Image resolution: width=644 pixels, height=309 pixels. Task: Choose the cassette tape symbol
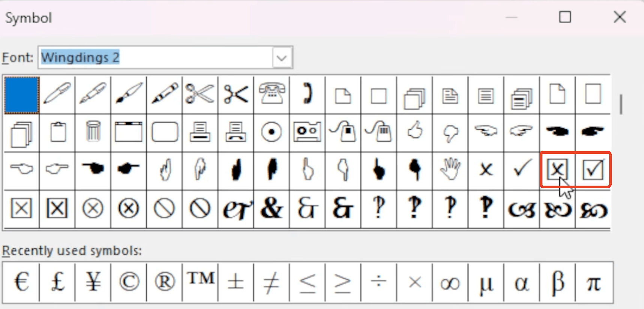coord(307,132)
